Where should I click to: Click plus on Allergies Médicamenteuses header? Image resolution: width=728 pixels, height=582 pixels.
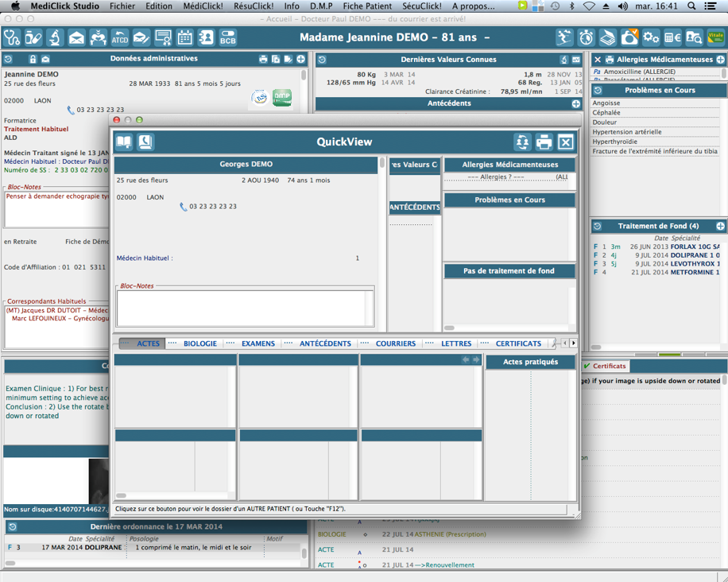click(720, 60)
